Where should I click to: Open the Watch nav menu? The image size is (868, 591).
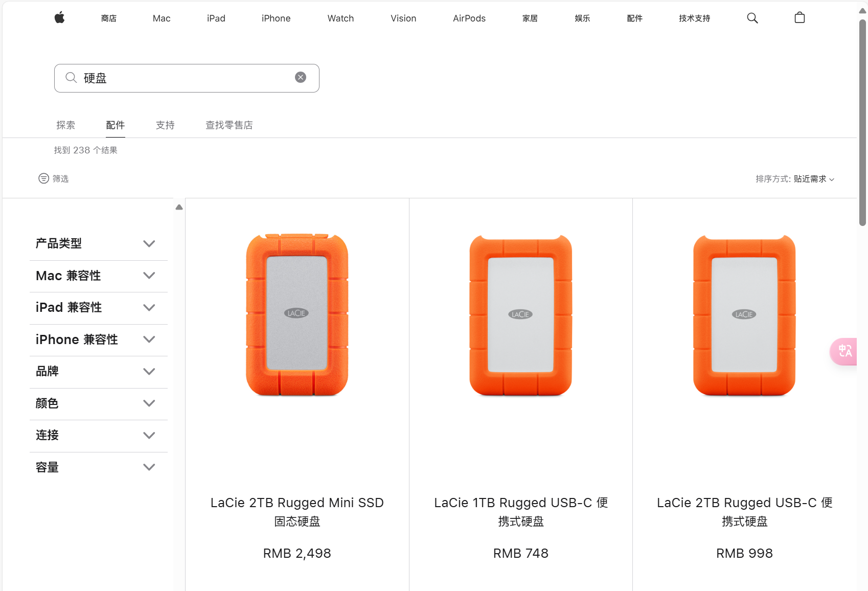(x=340, y=18)
